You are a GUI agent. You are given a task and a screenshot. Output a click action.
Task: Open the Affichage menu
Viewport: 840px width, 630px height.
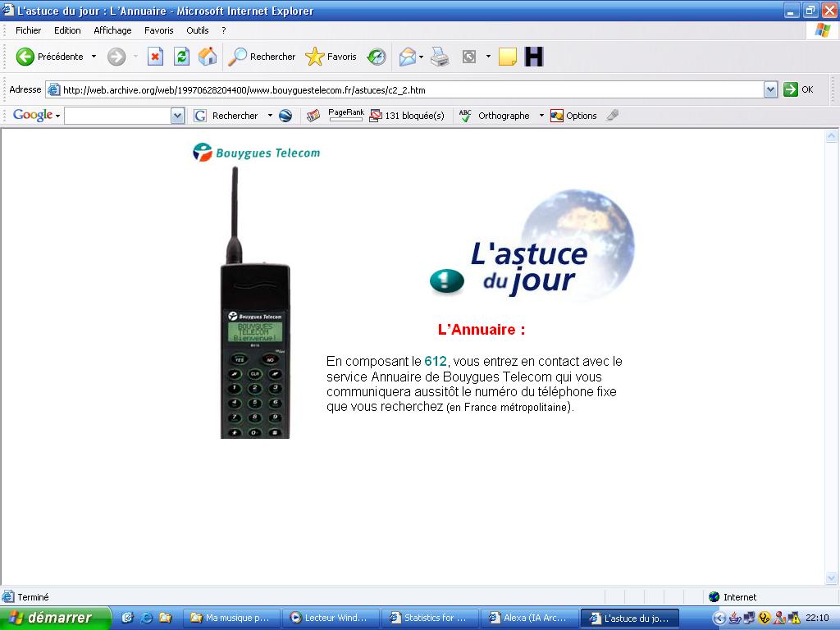click(x=112, y=30)
